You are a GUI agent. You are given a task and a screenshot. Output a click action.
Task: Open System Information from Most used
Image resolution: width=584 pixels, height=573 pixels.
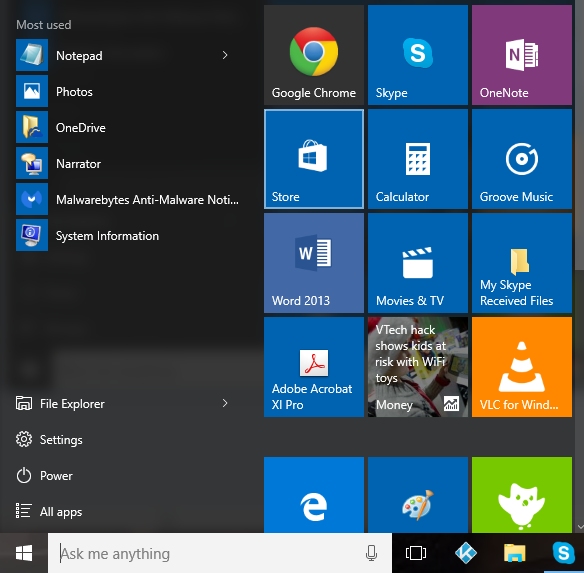pyautogui.click(x=127, y=235)
